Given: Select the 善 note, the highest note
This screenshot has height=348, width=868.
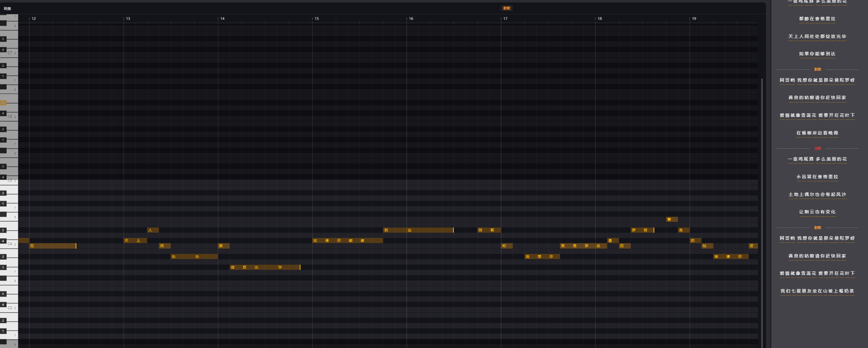Looking at the screenshot, I should pos(671,219).
